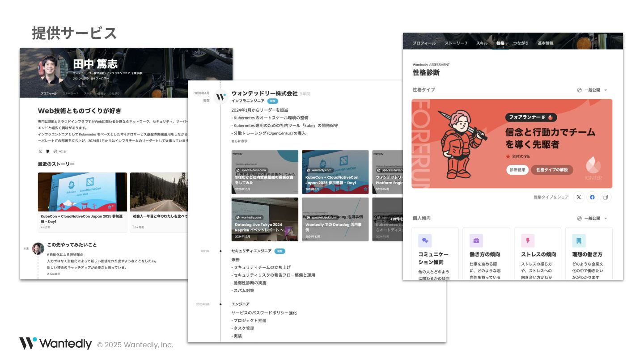Click 性格タイプをシェア label text

tap(551, 197)
